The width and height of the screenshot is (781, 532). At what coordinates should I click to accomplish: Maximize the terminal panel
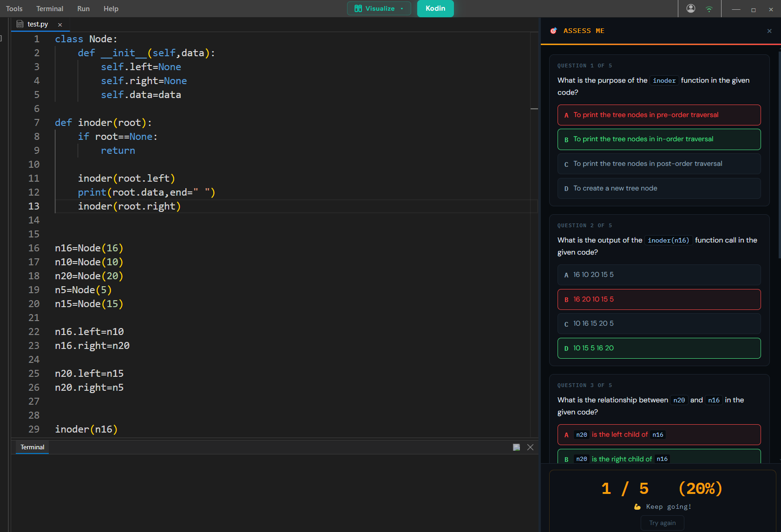[516, 447]
